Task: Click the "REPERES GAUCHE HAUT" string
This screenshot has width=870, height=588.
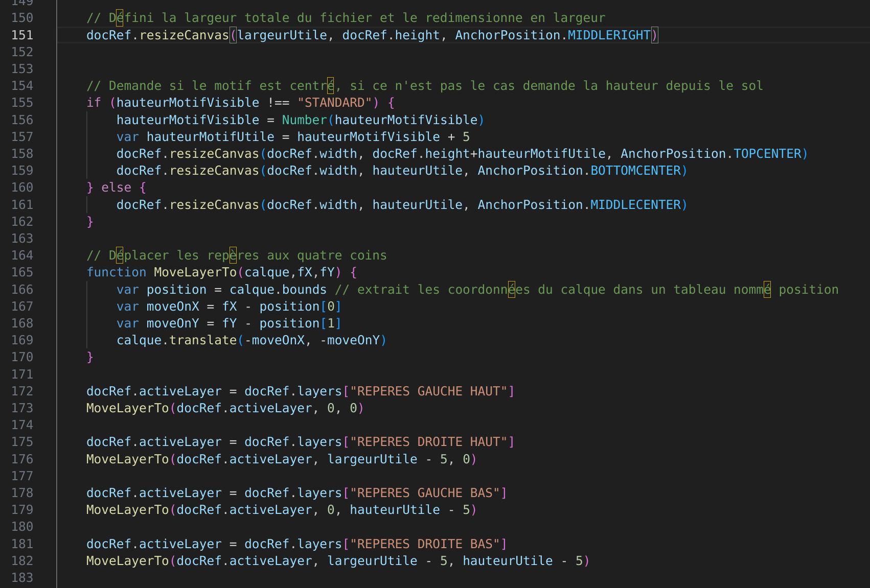Action: click(x=429, y=391)
